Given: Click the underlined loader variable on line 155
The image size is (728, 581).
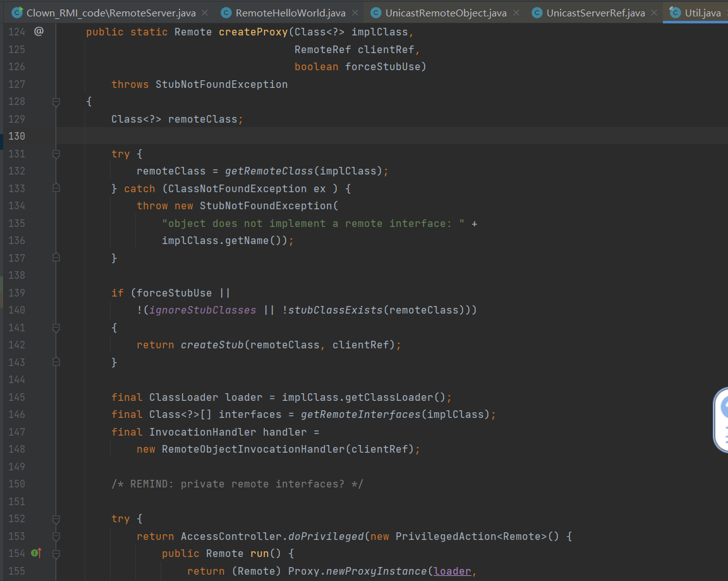Looking at the screenshot, I should (x=452, y=571).
